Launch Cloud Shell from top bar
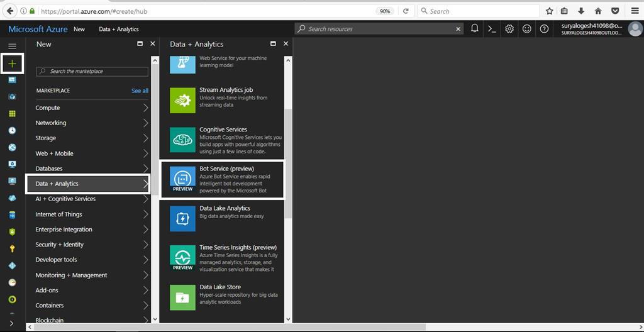The width and height of the screenshot is (644, 332). 492,29
